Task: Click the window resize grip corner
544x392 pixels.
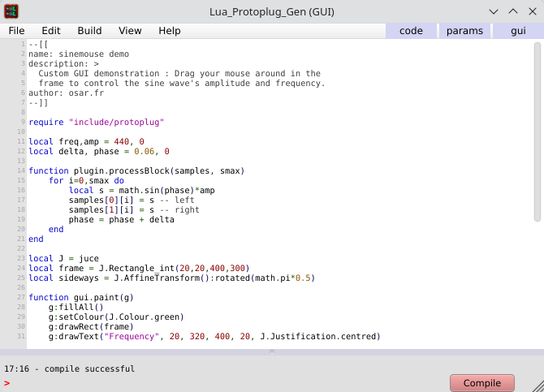Action: [538, 386]
